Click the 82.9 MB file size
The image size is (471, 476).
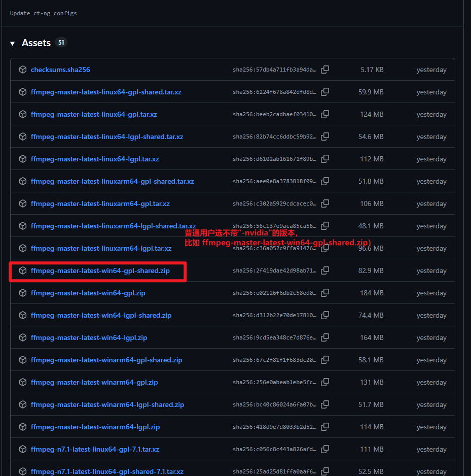[x=371, y=270]
